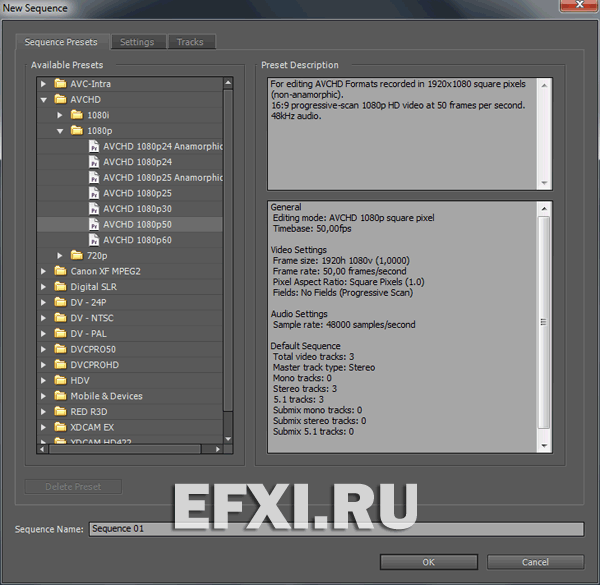Click the HDV folder icon

tap(60, 380)
